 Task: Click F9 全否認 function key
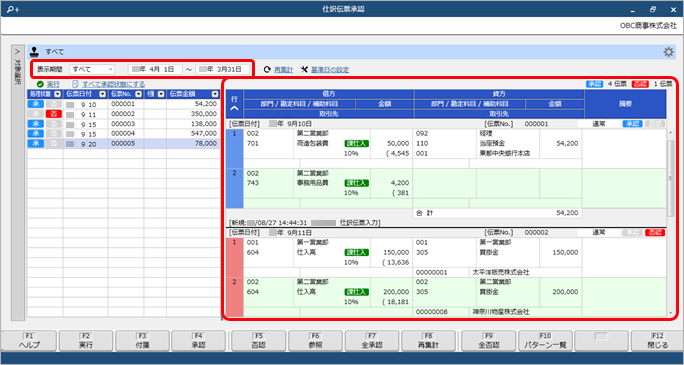click(489, 341)
